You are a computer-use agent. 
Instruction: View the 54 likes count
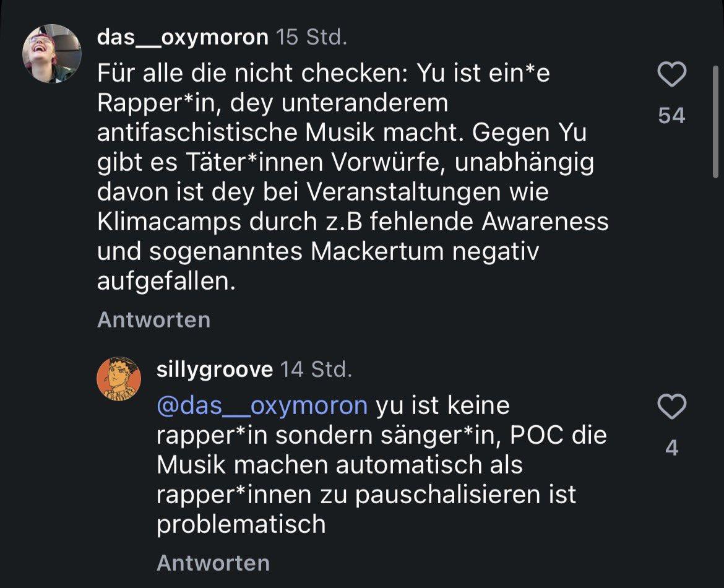672,116
